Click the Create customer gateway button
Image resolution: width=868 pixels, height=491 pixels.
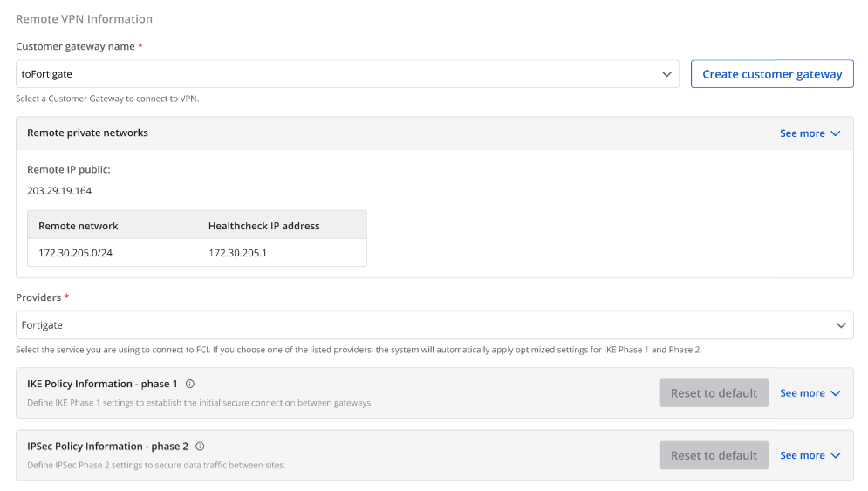click(x=772, y=74)
